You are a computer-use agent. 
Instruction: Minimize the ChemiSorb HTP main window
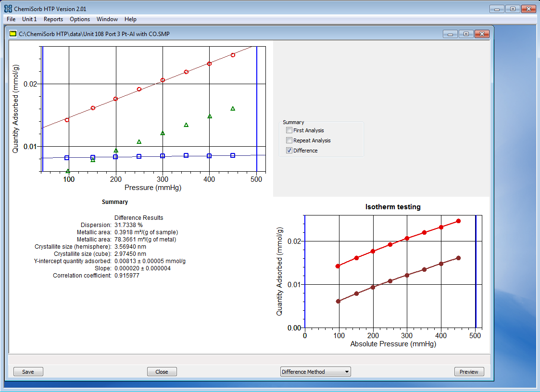[x=497, y=9]
